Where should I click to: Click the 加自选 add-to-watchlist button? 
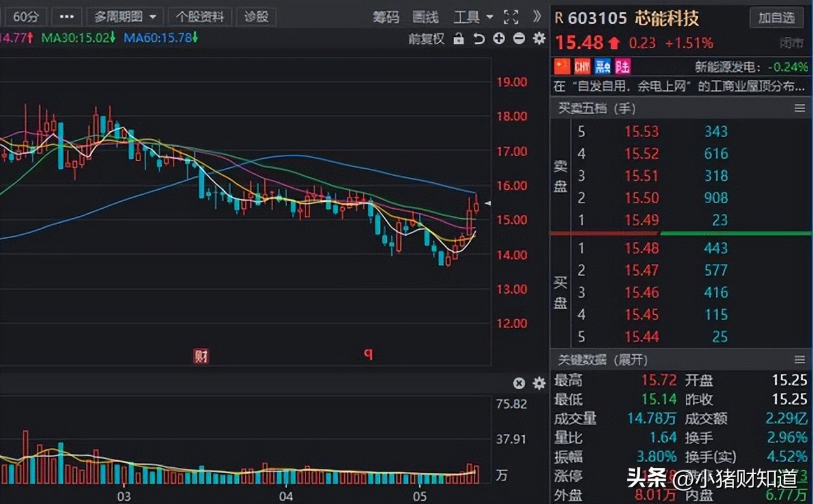(x=776, y=18)
